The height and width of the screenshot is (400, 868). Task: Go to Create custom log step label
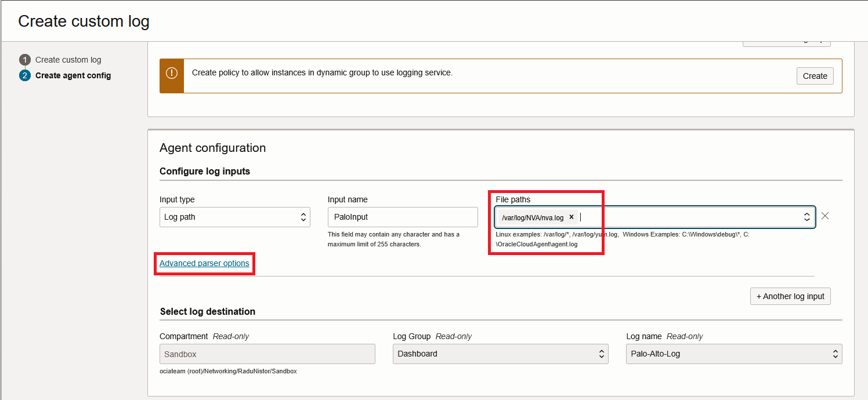tap(68, 60)
